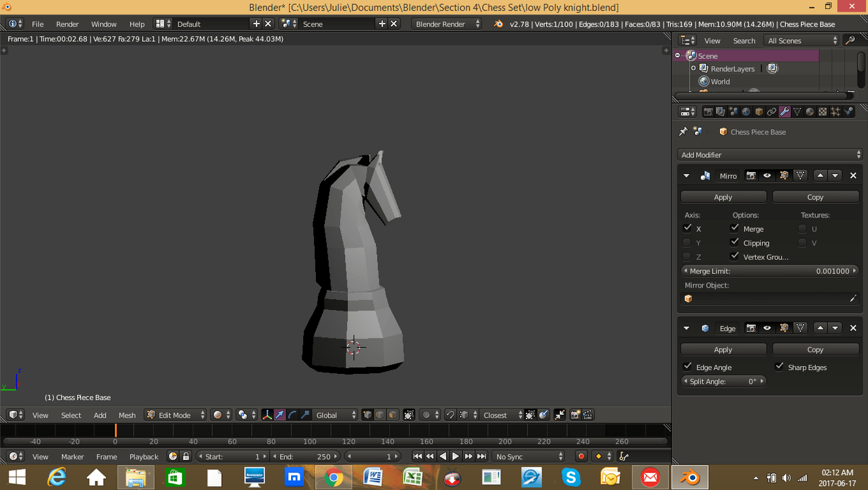Click Copy on the Edge Split modifier
This screenshot has height=490, width=868.
click(815, 350)
